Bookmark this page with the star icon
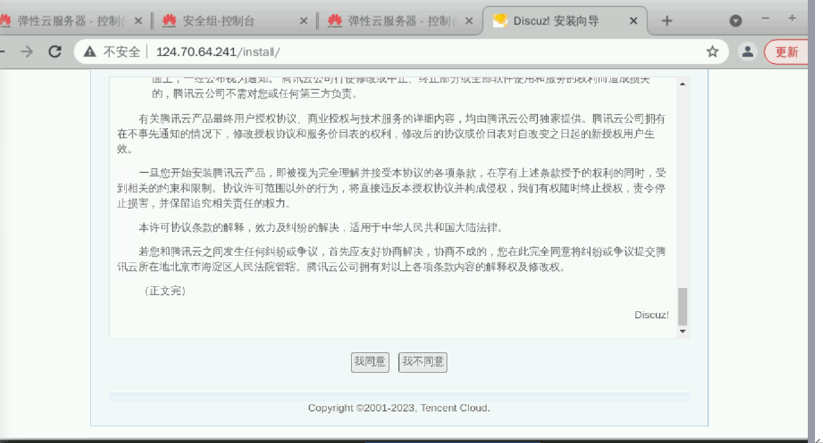Screen dimensions: 823x443 click(712, 52)
